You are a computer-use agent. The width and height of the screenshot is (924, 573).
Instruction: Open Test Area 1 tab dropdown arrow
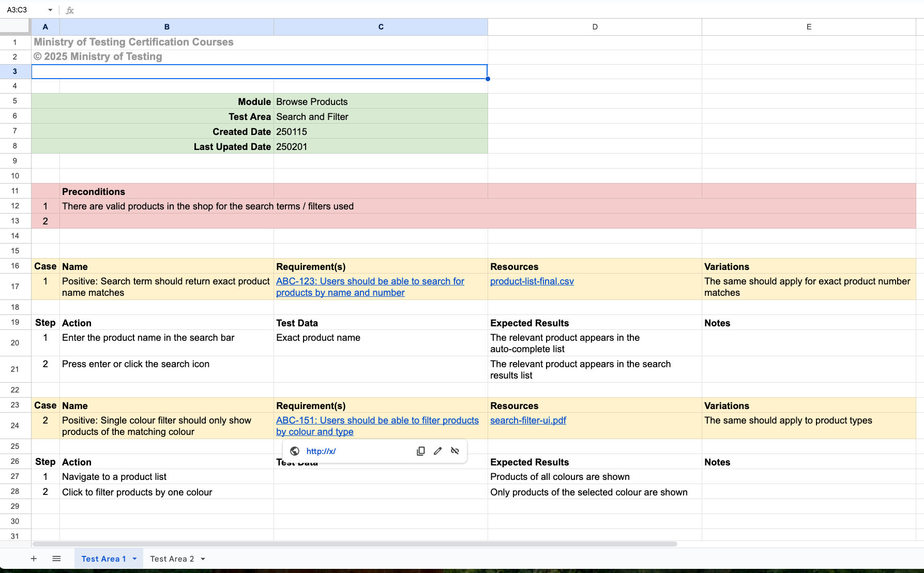134,559
